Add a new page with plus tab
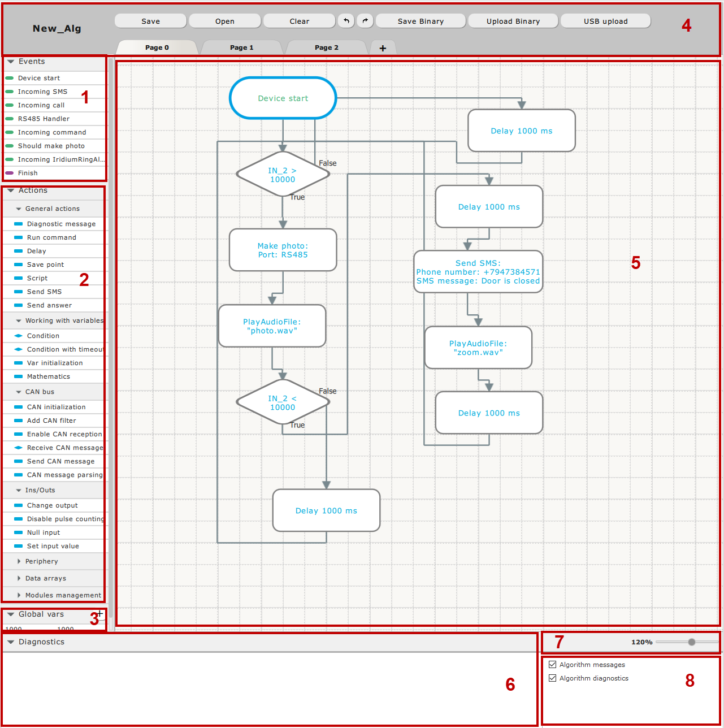 click(383, 48)
